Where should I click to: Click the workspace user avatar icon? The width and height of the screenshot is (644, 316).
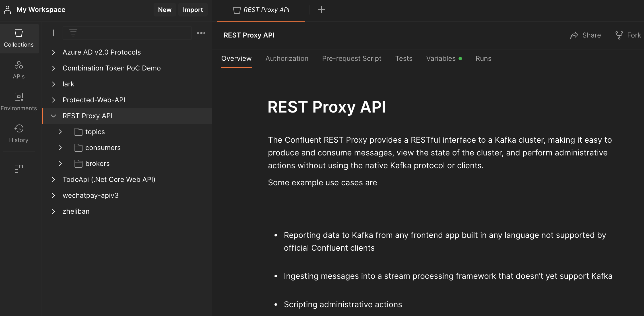point(7,10)
